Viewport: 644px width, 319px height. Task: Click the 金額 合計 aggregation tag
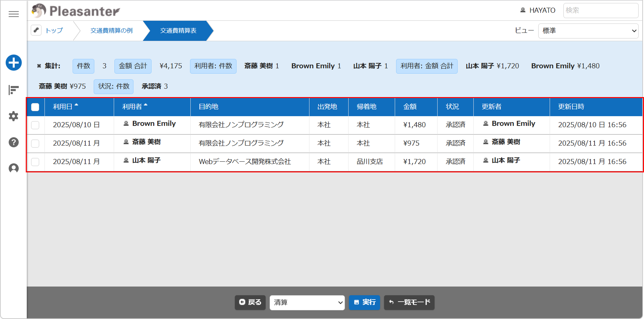point(133,66)
